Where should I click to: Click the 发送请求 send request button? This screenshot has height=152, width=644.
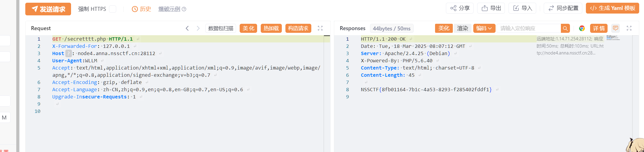click(48, 9)
